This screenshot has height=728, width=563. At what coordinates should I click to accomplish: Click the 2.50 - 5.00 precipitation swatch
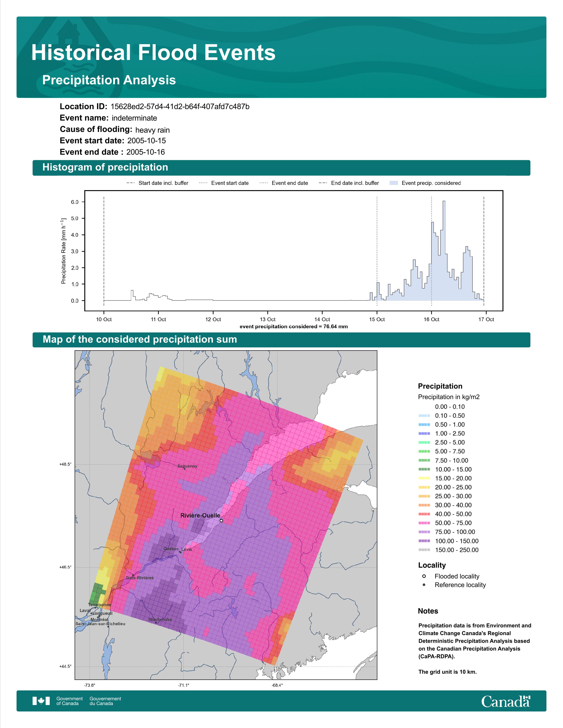424,442
